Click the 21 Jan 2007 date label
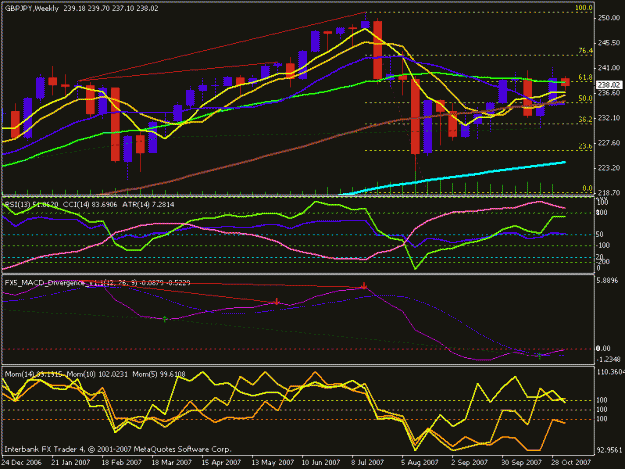 point(71,463)
